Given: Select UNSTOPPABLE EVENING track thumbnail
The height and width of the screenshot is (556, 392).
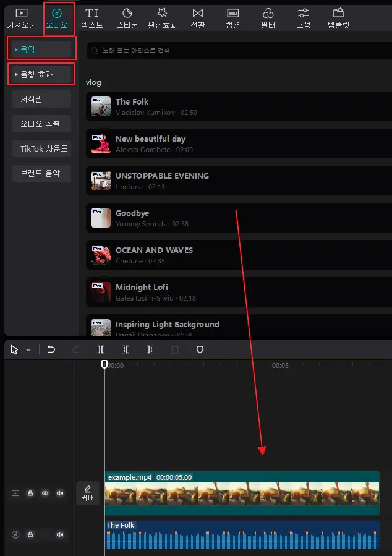Looking at the screenshot, I should pyautogui.click(x=101, y=181).
